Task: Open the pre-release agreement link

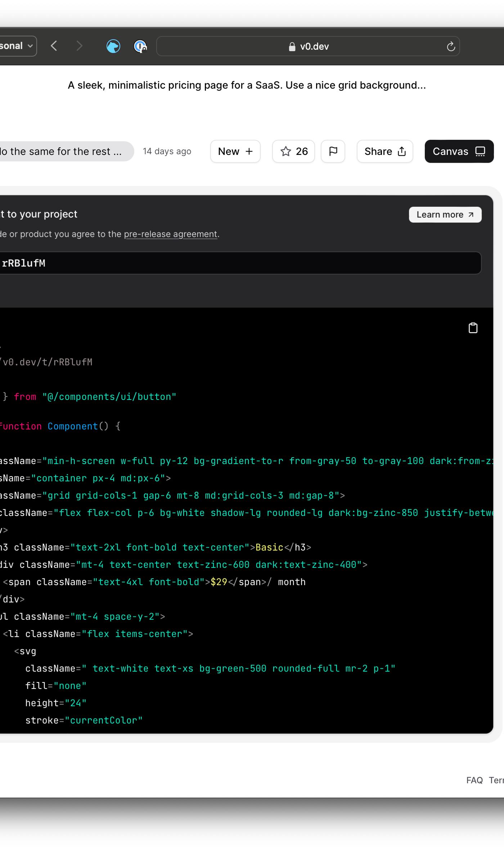Action: [x=171, y=234]
